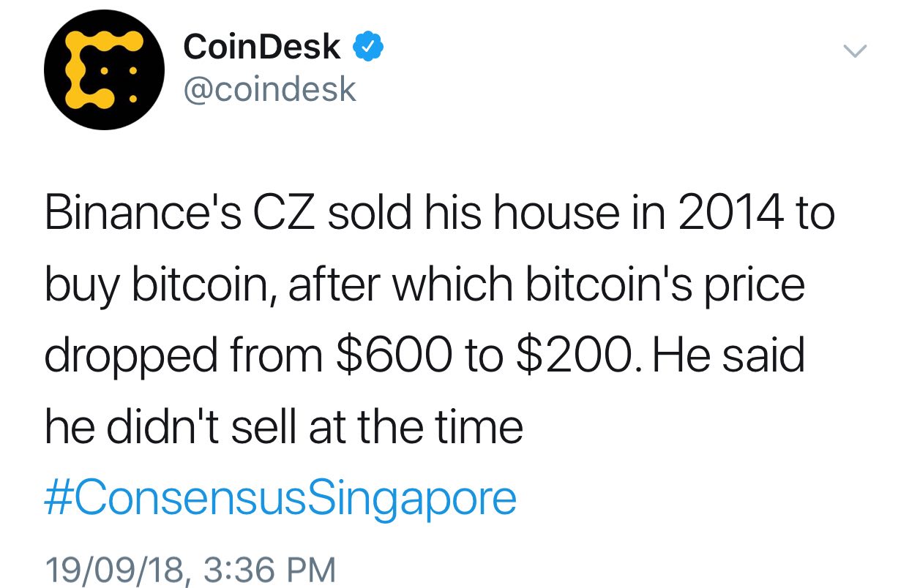Viewport: 909px width, 588px height.
Task: Visit the @coindesk handle
Action: click(x=269, y=89)
